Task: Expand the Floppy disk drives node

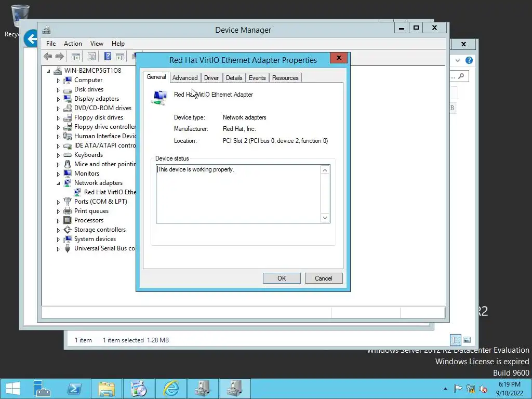Action: [x=58, y=118]
